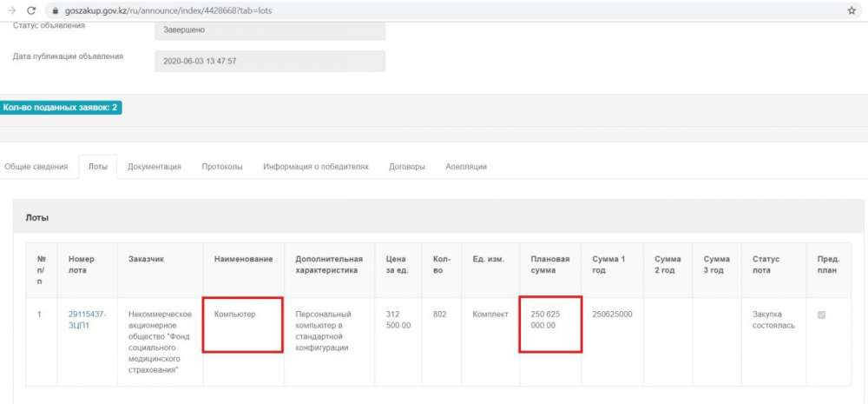
Task: Click the Компьютер name cell
Action: coord(242,325)
